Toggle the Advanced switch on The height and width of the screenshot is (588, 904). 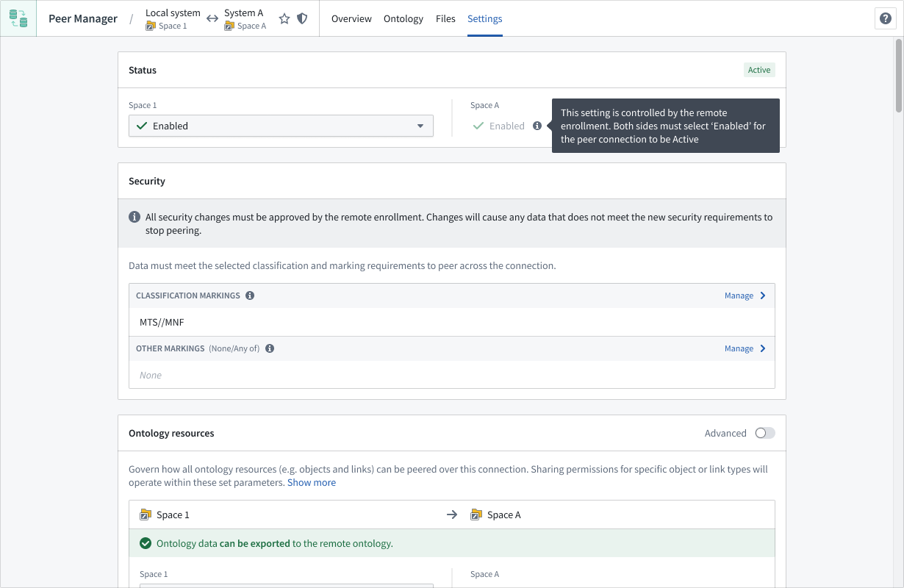765,433
